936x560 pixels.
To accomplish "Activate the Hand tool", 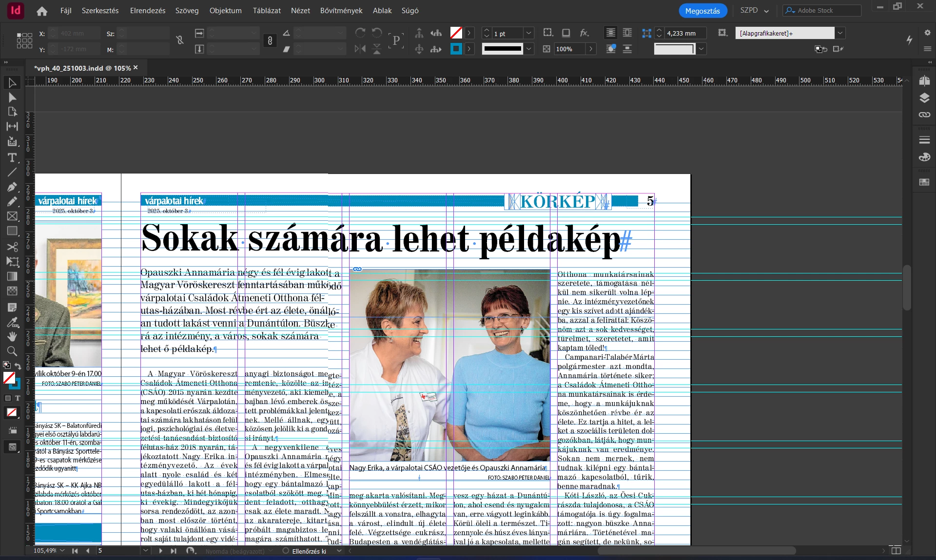I will 12,336.
